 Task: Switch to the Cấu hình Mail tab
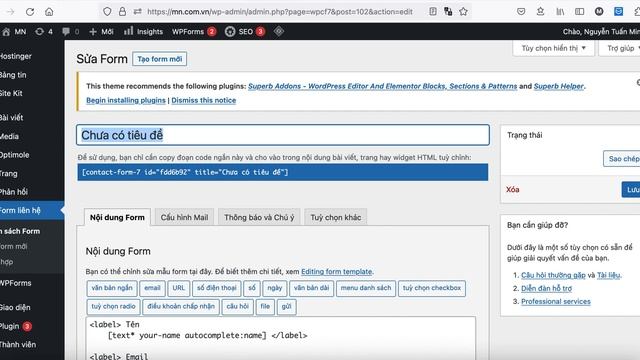click(x=184, y=218)
